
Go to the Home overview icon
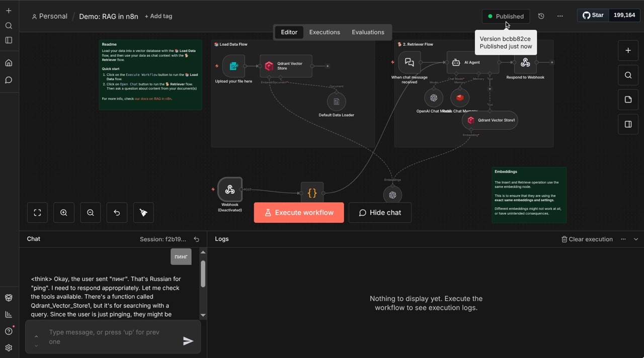click(x=9, y=63)
